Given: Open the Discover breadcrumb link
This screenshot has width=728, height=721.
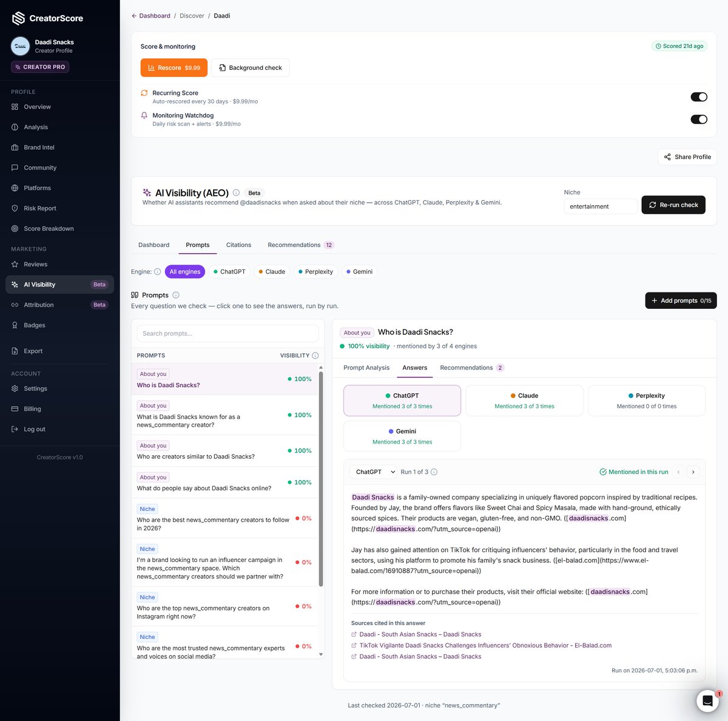Looking at the screenshot, I should (192, 16).
